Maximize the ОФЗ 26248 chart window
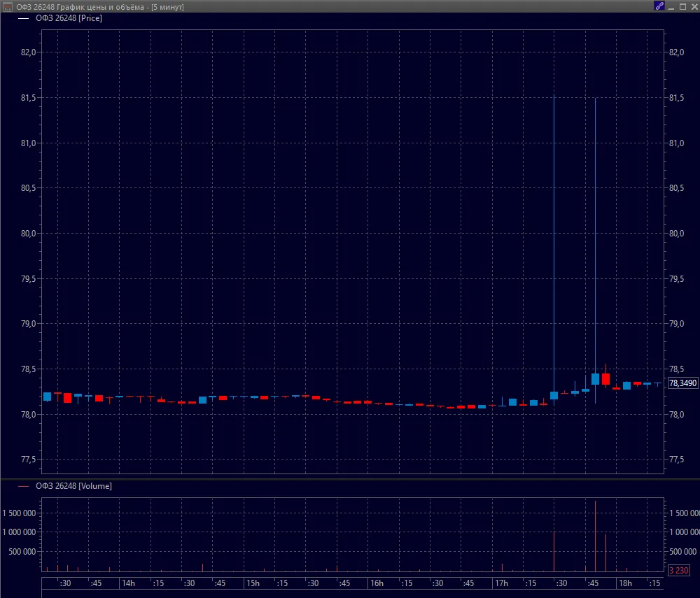The width and height of the screenshot is (700, 598). (x=682, y=7)
